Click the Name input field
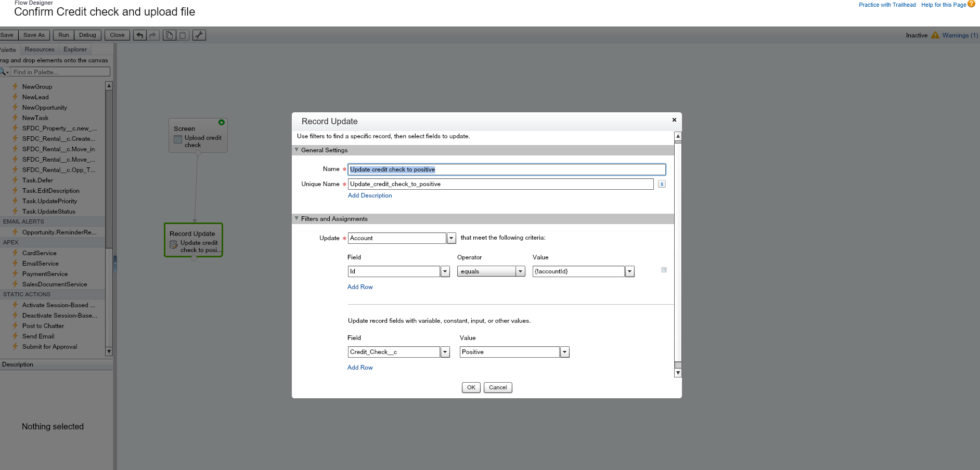The width and height of the screenshot is (980, 470). tap(507, 169)
